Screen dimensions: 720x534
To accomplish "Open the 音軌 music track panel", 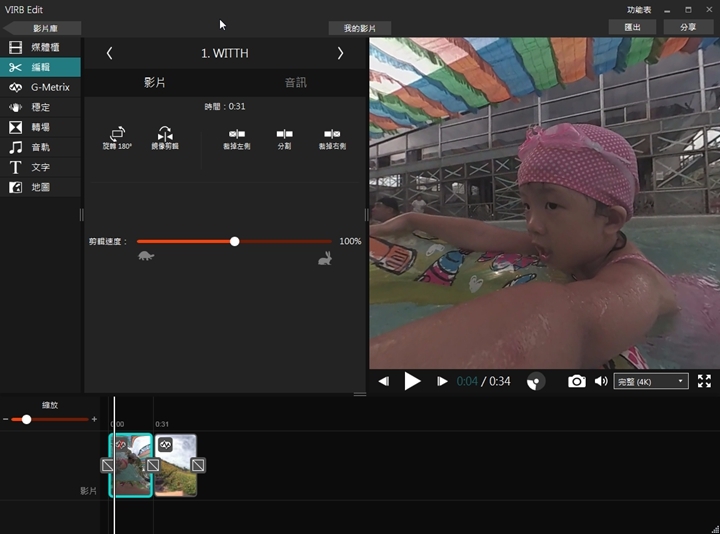I will click(x=40, y=147).
